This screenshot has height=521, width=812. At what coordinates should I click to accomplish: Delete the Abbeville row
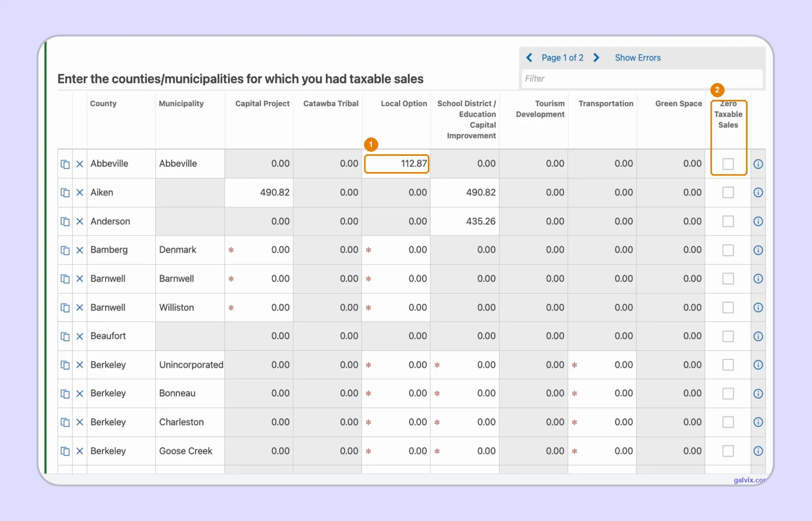pos(80,164)
